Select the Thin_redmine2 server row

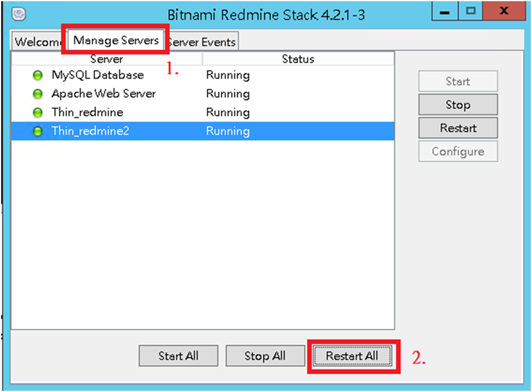click(203, 131)
